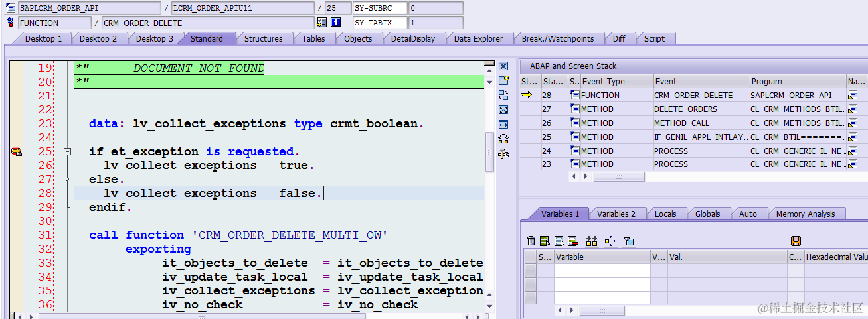Image resolution: width=868 pixels, height=319 pixels.
Task: Click the Hexadecimal Value column header
Action: pyautogui.click(x=836, y=257)
